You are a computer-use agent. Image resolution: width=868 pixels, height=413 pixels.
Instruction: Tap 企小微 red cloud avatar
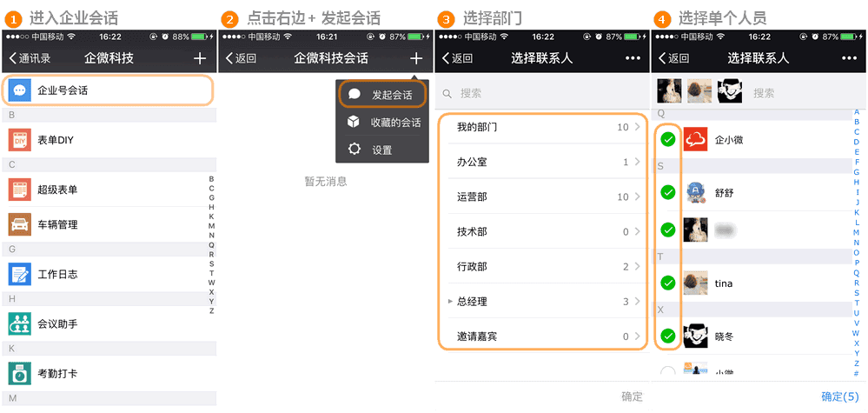tap(696, 139)
